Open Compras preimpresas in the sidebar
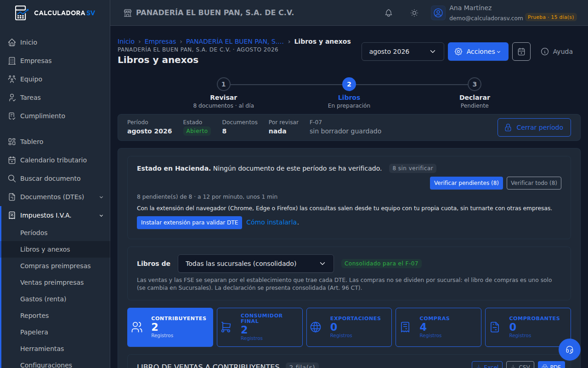Viewport: 588px width, 368px height. (x=56, y=266)
